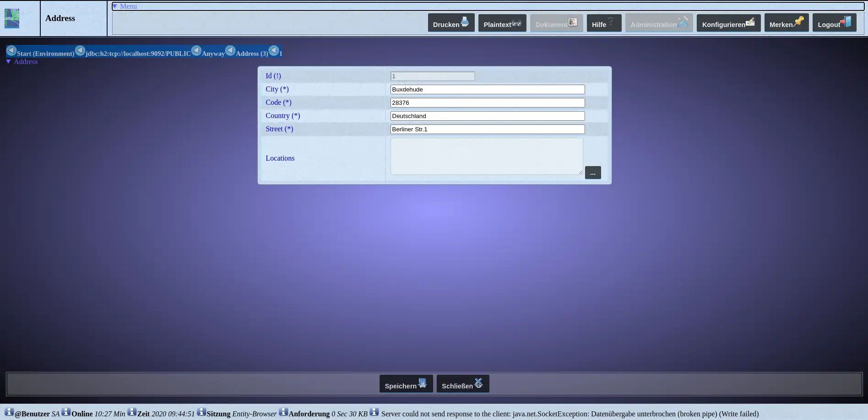Click the Street field Berliner Str.1
The height and width of the screenshot is (420, 868).
[x=488, y=129]
